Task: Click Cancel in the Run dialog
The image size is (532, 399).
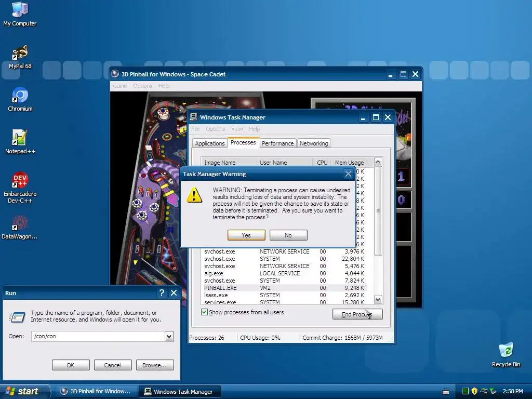Action: [x=113, y=365]
